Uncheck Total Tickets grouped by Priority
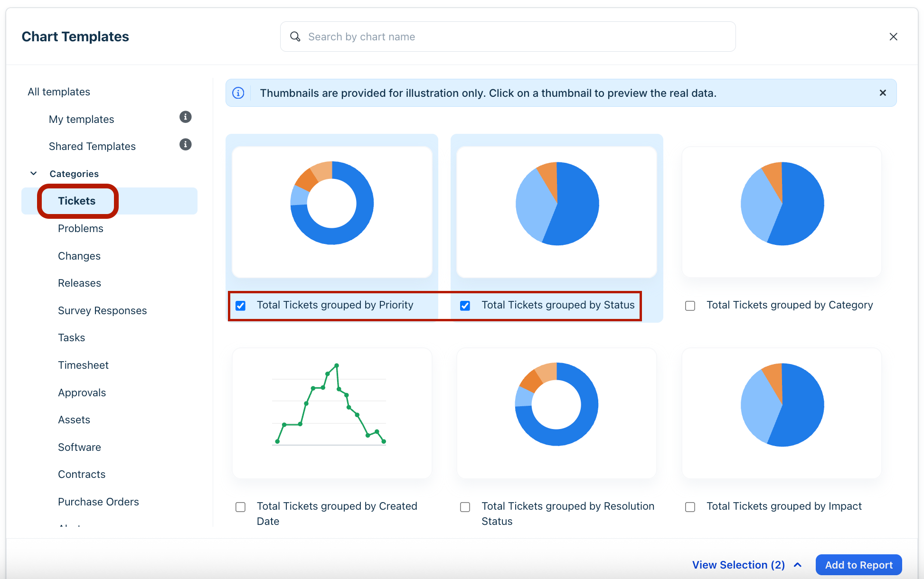The height and width of the screenshot is (579, 924). coord(241,306)
